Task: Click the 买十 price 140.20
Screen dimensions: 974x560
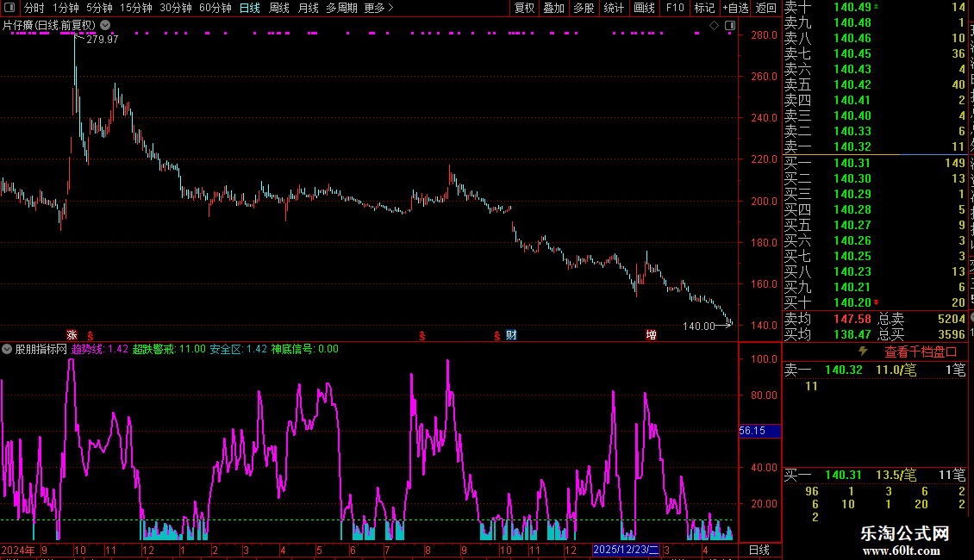Action: click(852, 302)
